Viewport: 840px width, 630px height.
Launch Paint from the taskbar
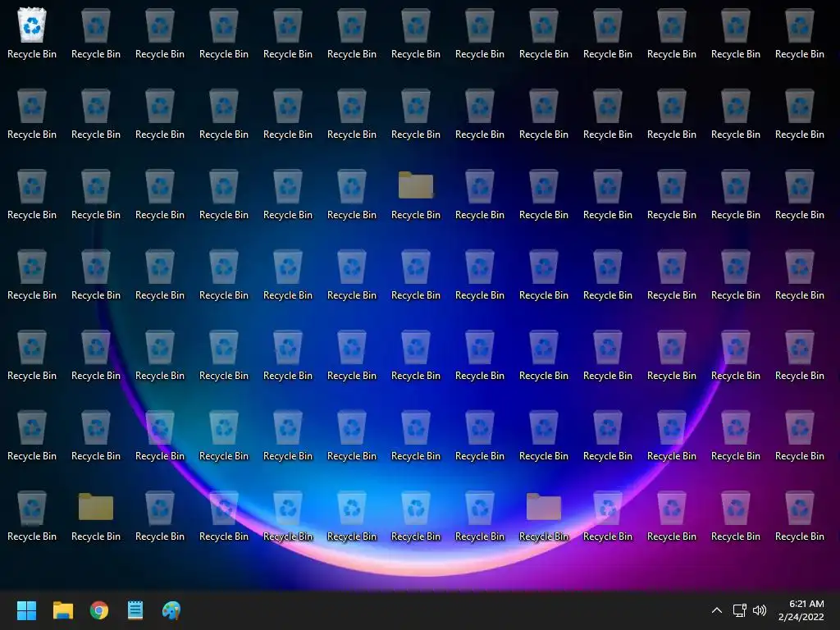coord(171,610)
